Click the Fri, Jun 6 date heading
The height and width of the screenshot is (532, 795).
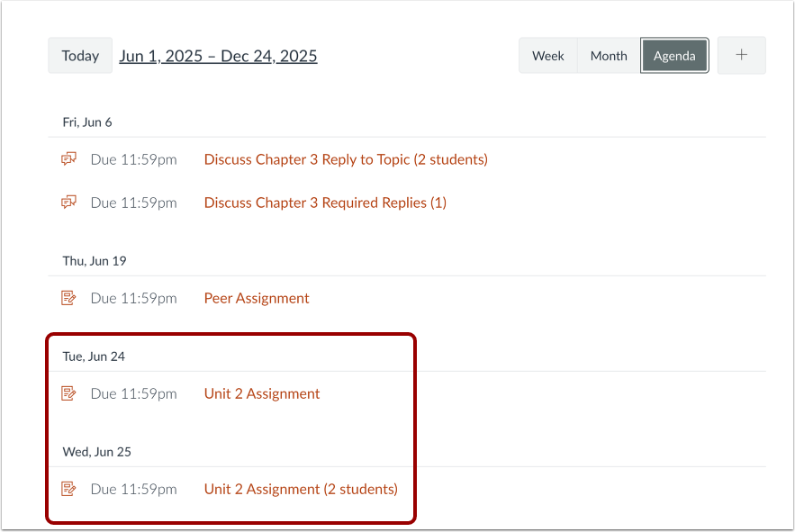coord(86,122)
